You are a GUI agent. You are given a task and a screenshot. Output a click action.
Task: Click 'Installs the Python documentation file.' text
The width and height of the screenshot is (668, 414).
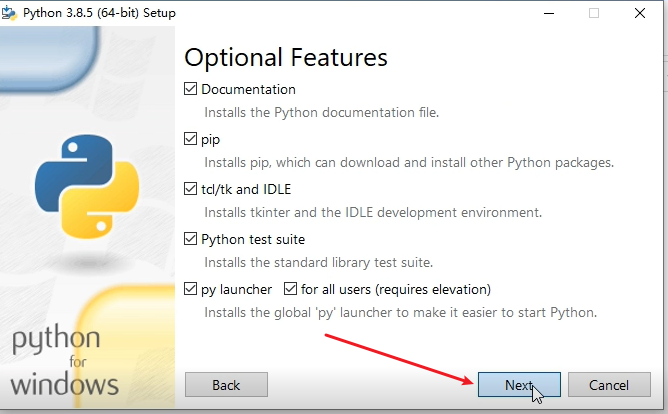(321, 112)
